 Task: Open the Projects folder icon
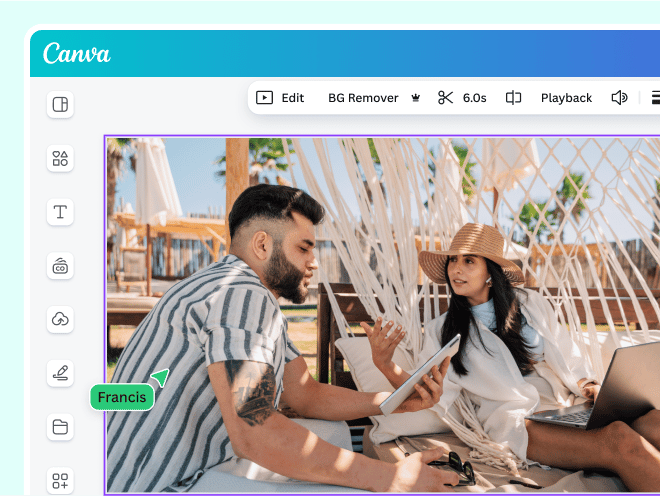point(60,427)
